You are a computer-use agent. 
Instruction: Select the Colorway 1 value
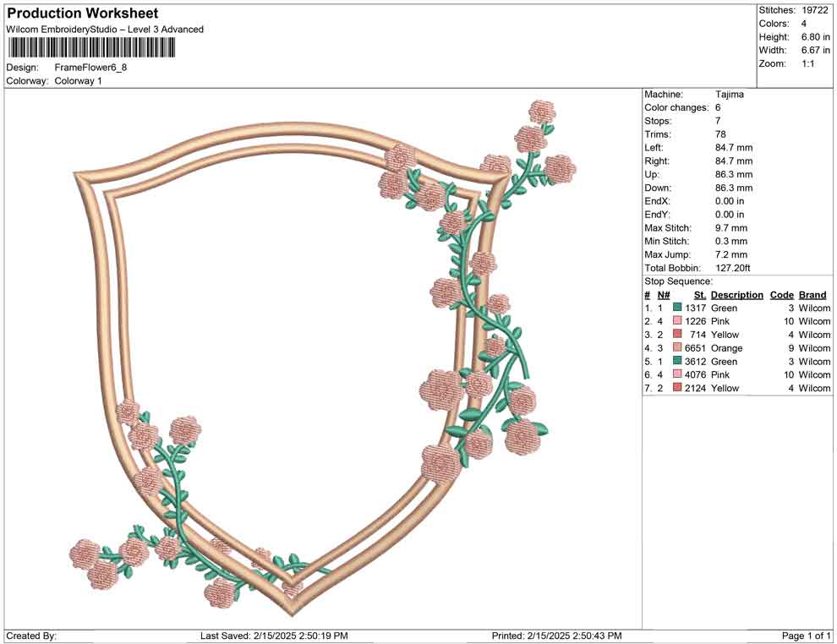coord(78,81)
